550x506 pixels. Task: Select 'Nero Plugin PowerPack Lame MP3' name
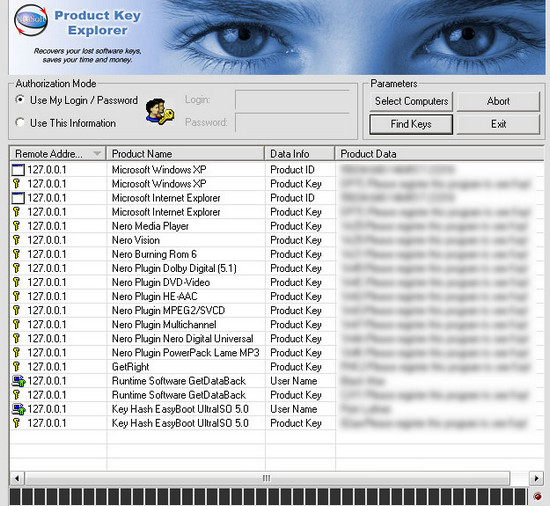point(186,352)
